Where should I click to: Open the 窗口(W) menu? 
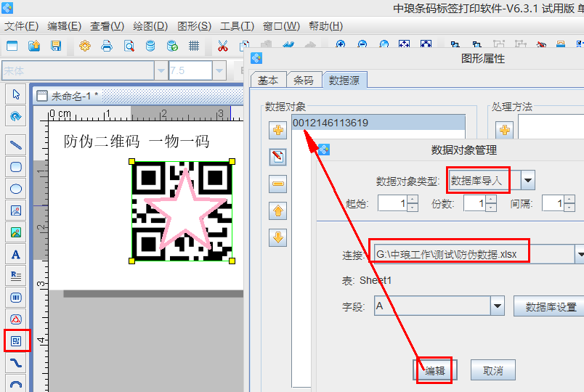point(281,26)
